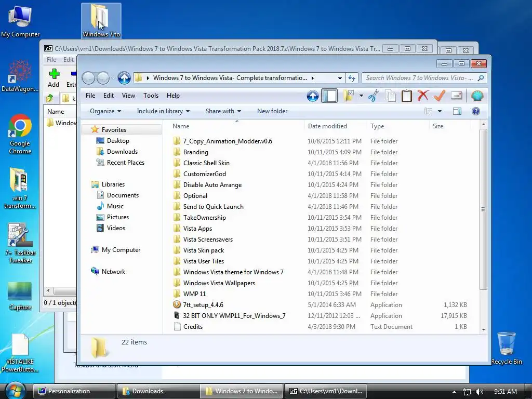The height and width of the screenshot is (399, 532).
Task: Click the Copy icon in the toolbar
Action: coord(390,96)
